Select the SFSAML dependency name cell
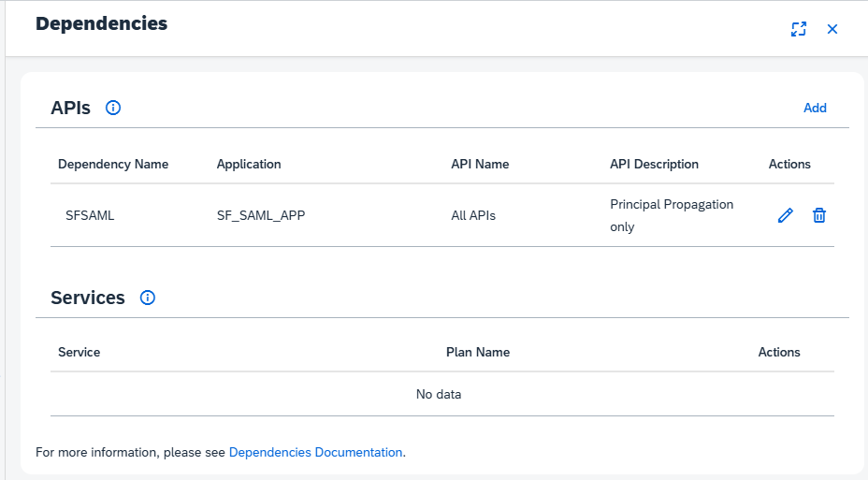The width and height of the screenshot is (868, 480). click(90, 215)
